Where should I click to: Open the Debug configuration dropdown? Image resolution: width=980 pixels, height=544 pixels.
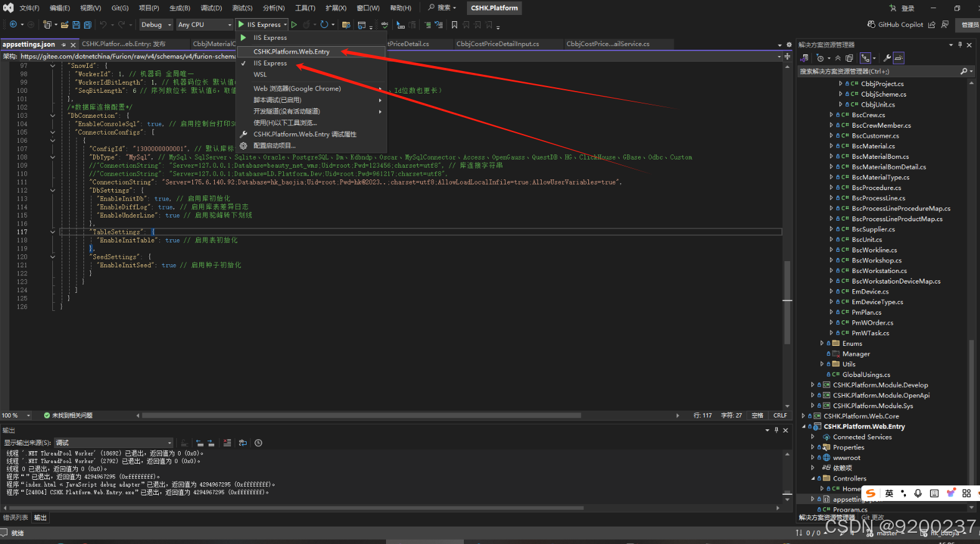pos(155,25)
